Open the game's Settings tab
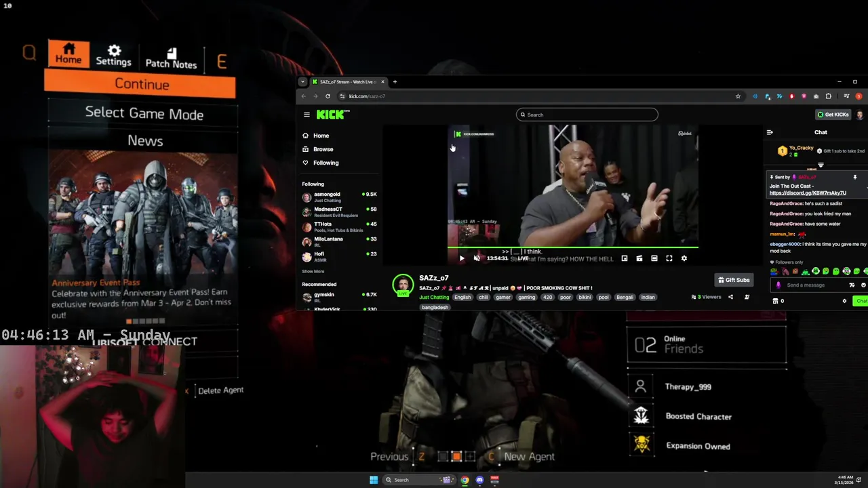868x488 pixels. pyautogui.click(x=113, y=55)
